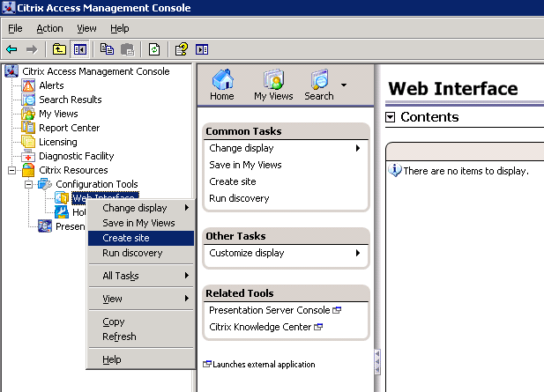This screenshot has height=392, width=544.
Task: Click the Home icon in task pane
Action: click(x=222, y=79)
